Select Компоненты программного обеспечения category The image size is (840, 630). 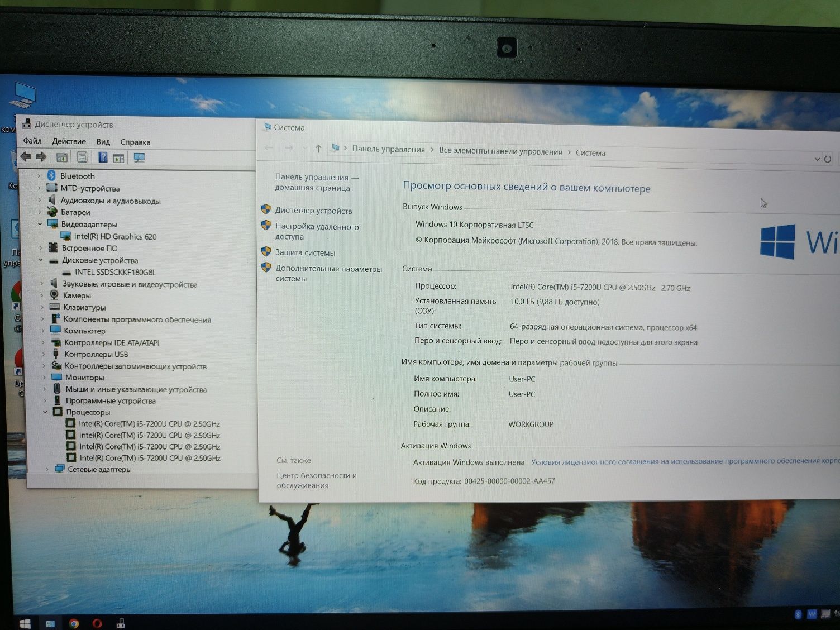click(x=137, y=319)
